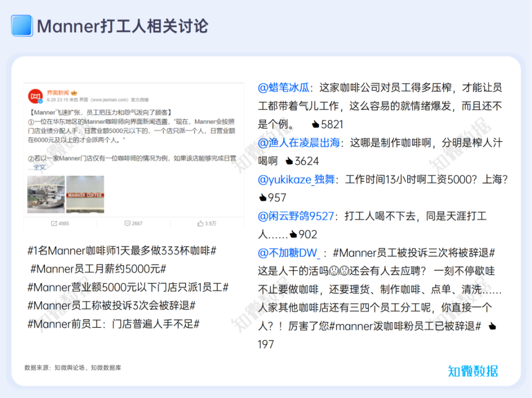
Task: Click the blue verified badge on 界面新闻 avatar
Action: pyautogui.click(x=39, y=101)
